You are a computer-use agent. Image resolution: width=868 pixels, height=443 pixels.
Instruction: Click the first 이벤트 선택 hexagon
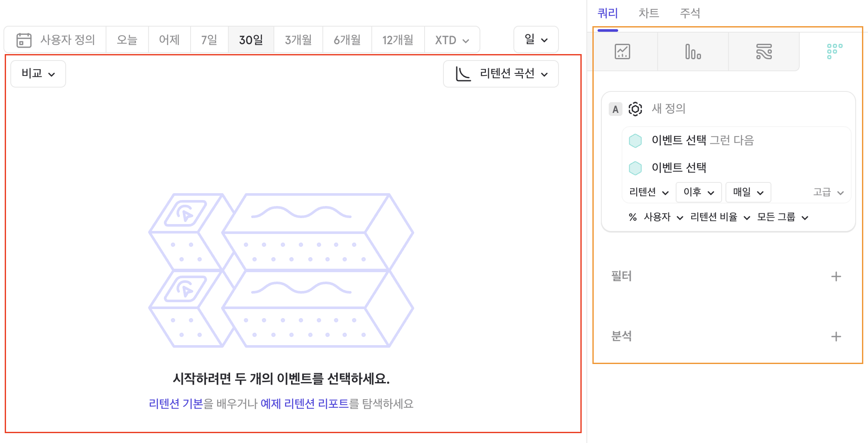click(x=635, y=140)
